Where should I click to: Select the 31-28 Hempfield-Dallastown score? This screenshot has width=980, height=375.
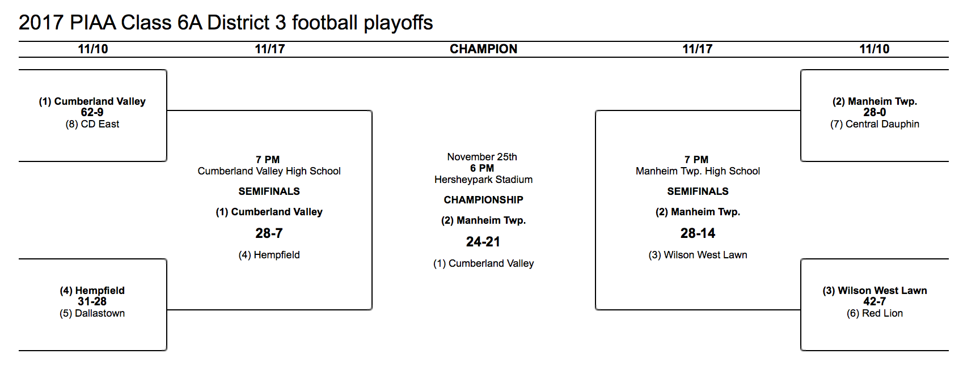coord(92,301)
